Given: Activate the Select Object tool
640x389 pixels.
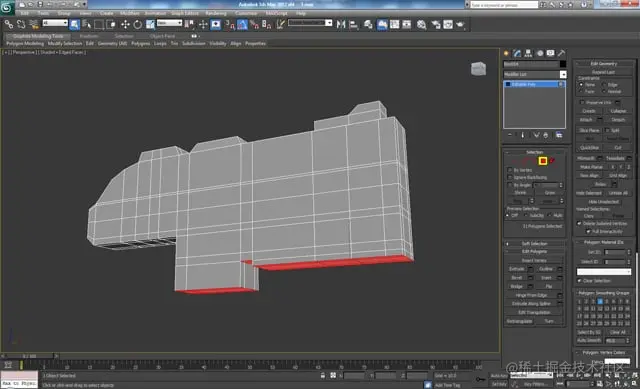Looking at the screenshot, I should (x=75, y=25).
